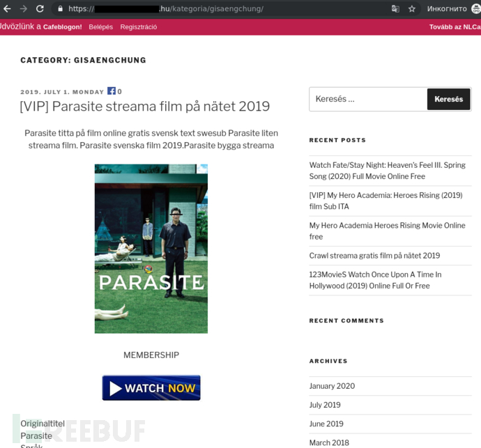Open June 2019 archive
The image size is (481, 448).
point(326,424)
